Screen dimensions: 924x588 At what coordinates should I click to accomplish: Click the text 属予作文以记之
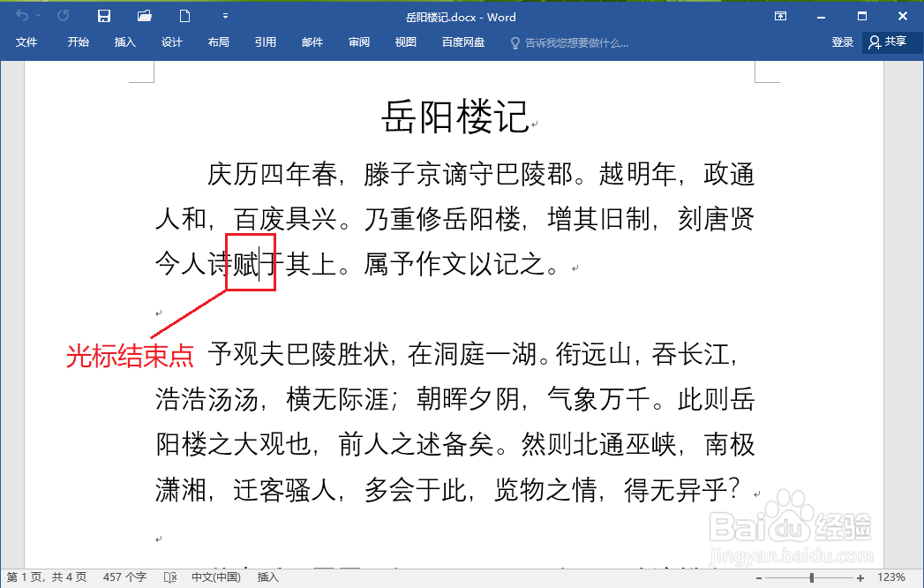tap(454, 264)
